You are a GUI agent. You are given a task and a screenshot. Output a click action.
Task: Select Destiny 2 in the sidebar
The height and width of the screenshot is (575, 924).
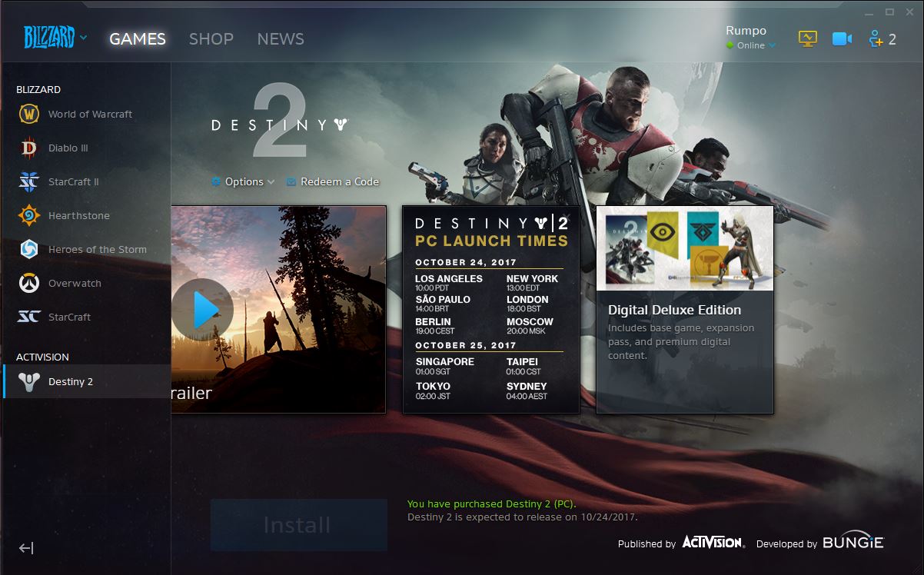(x=70, y=381)
